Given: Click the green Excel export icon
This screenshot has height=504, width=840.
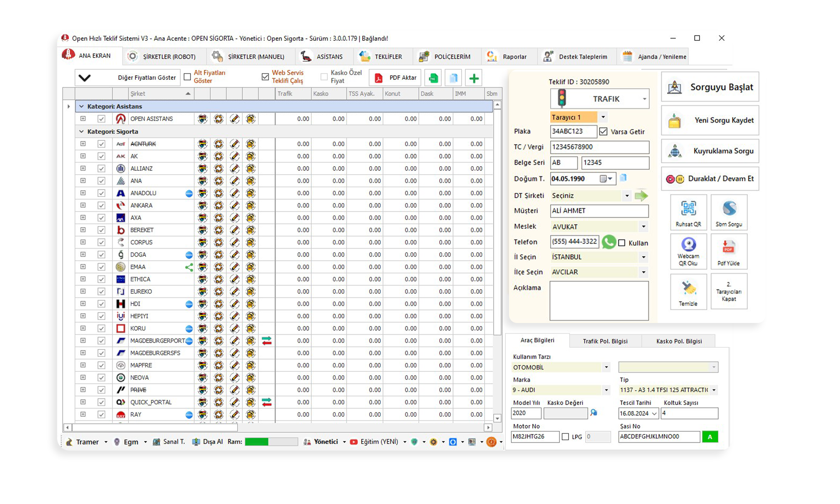Looking at the screenshot, I should pyautogui.click(x=433, y=78).
